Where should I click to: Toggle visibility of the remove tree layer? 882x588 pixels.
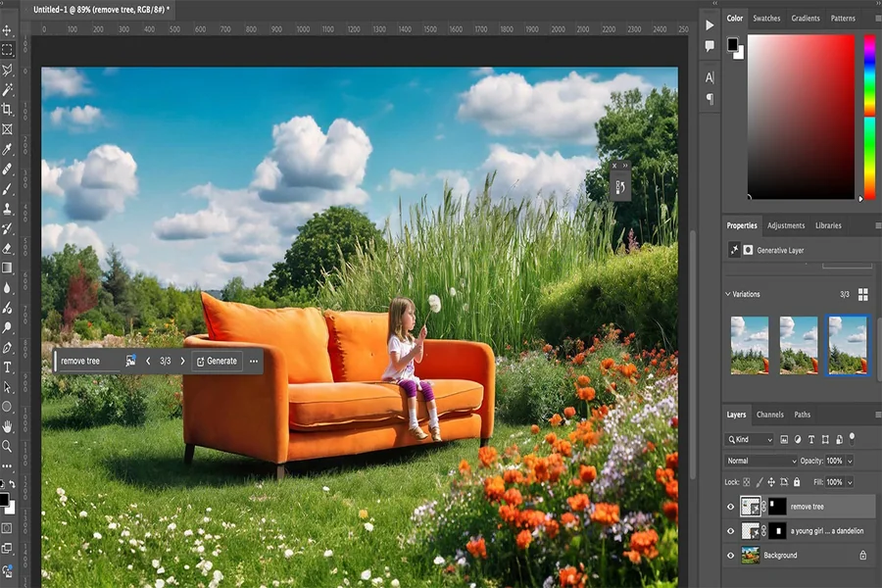point(731,506)
